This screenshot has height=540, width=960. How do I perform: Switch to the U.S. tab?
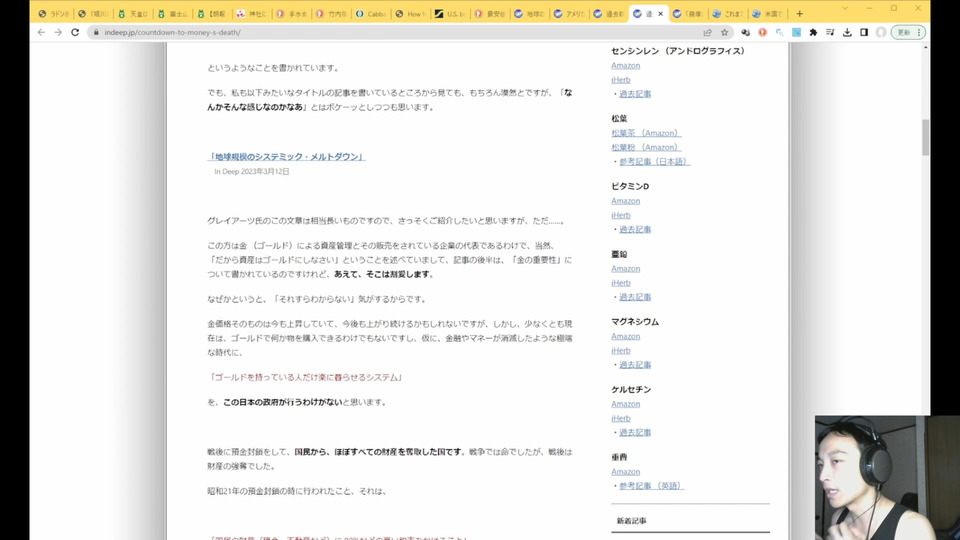coord(451,13)
